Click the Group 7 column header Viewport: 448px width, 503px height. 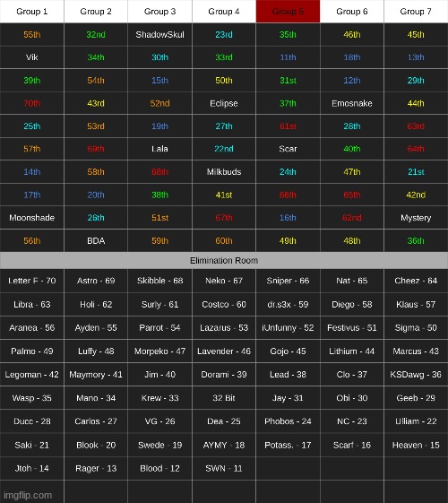(x=416, y=12)
